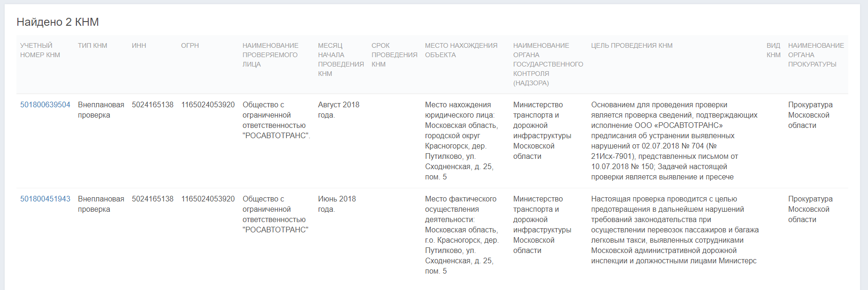This screenshot has height=290, width=868.
Task: Click the 'Учетный номер КНМ' column header
Action: pos(40,50)
